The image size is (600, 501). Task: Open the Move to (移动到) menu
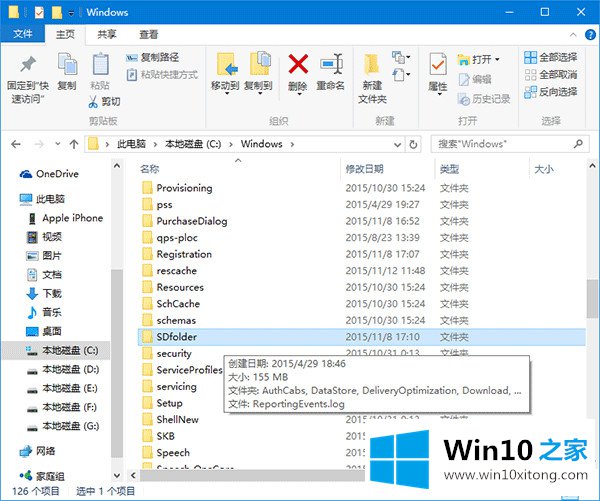225,73
